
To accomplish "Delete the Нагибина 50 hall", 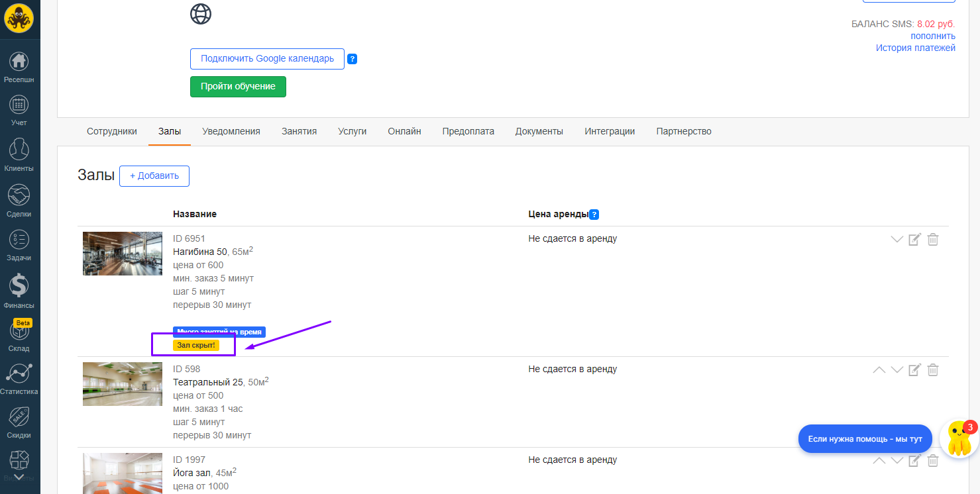I will pos(933,239).
